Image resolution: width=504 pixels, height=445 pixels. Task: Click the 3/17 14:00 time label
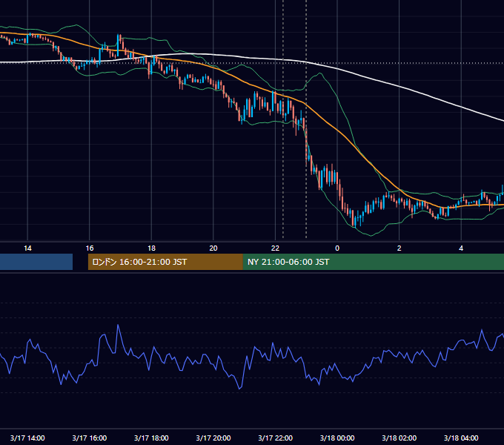(x=27, y=438)
